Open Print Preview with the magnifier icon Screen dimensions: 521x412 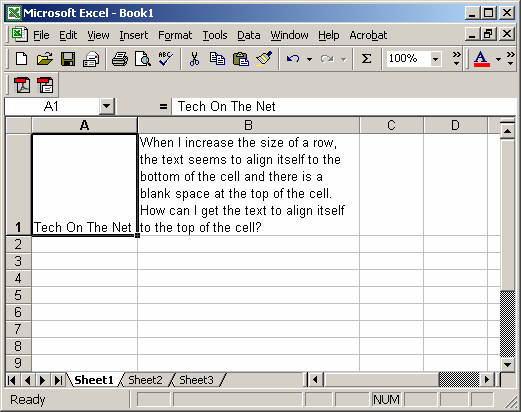click(143, 59)
